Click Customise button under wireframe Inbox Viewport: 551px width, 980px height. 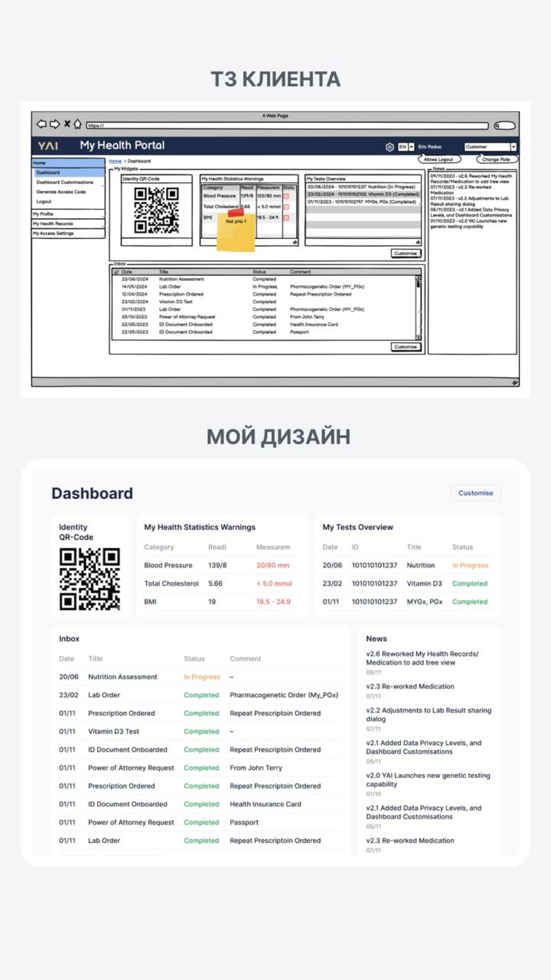point(406,347)
